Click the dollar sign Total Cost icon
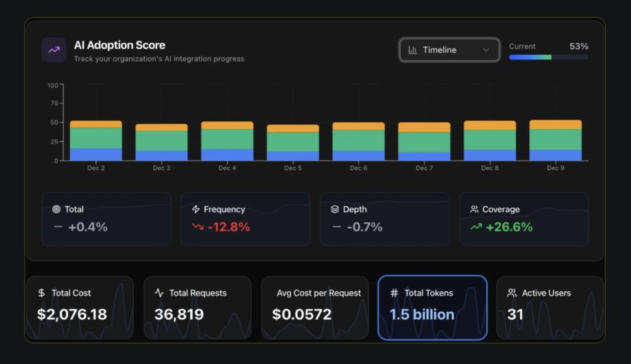631x364 pixels. point(41,293)
